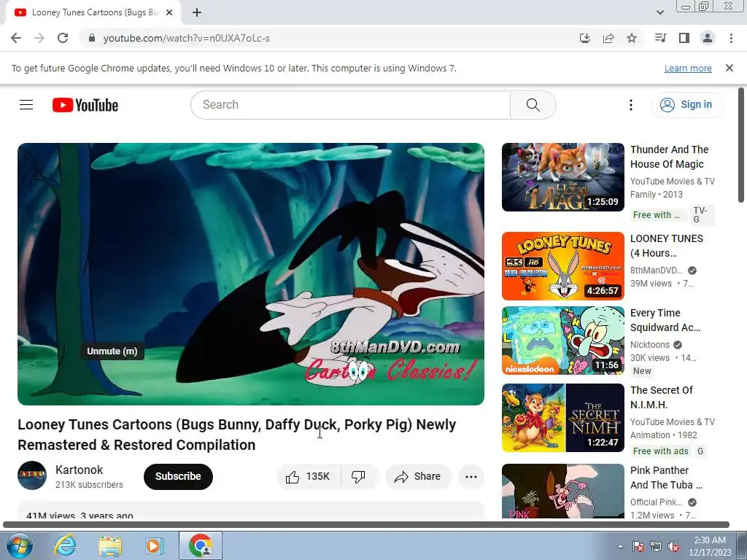747x560 pixels.
Task: Dismiss the Chrome update notification bar
Action: pos(729,68)
